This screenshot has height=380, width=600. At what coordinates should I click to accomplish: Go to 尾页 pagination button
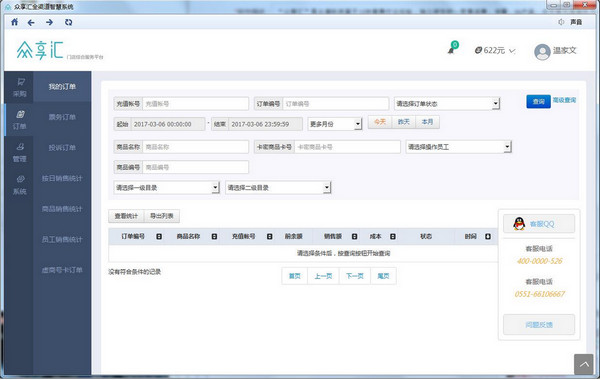point(383,276)
